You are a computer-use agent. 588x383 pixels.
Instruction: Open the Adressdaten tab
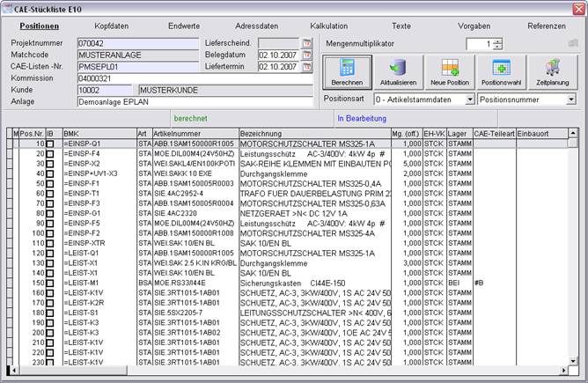pos(255,26)
